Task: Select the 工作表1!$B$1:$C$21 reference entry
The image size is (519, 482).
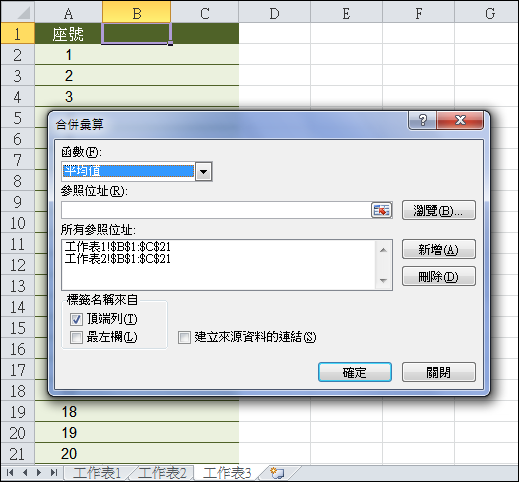Action: click(118, 247)
